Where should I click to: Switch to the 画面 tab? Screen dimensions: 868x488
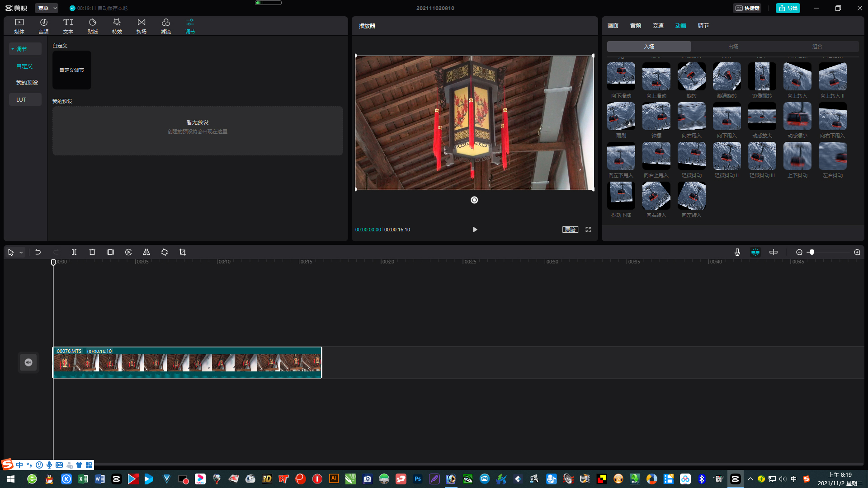(613, 26)
